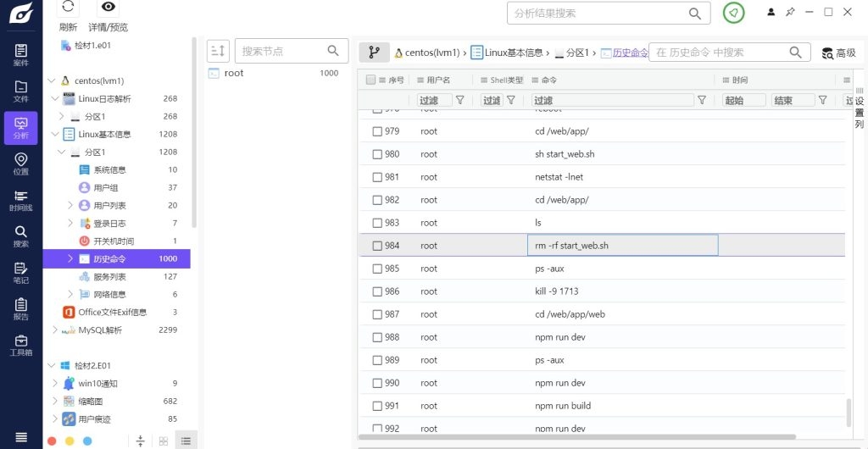Open the Timeline section in the sidebar
Viewport: 868px width, 449px height.
[x=20, y=200]
